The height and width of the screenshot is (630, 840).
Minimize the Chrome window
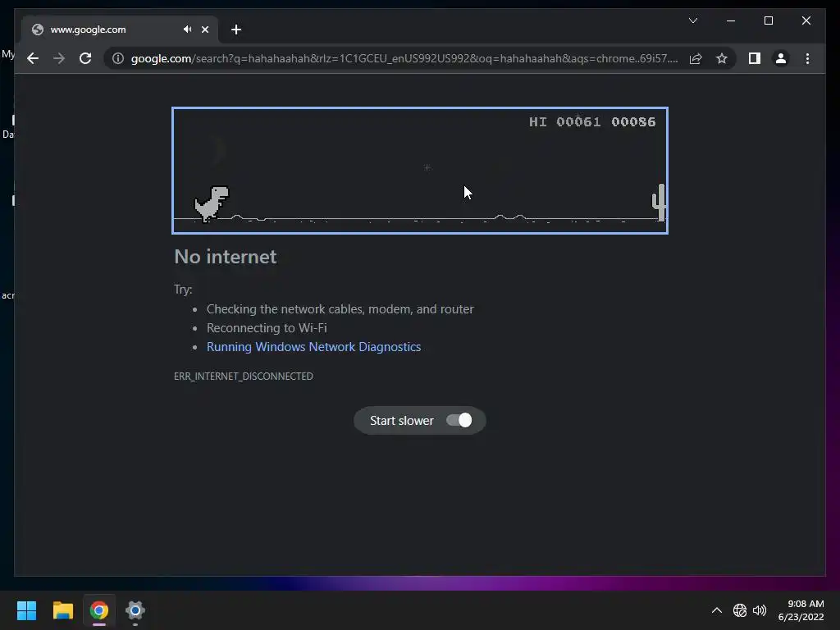click(731, 21)
